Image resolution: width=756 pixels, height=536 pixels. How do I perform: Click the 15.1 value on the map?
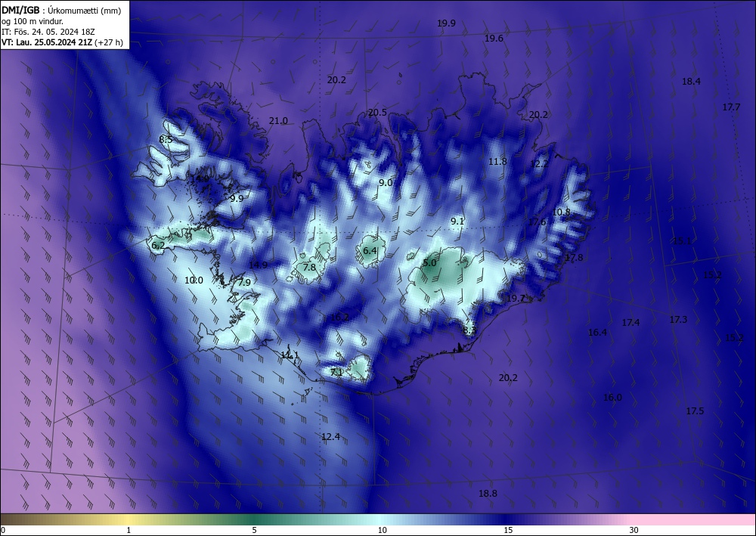click(682, 241)
